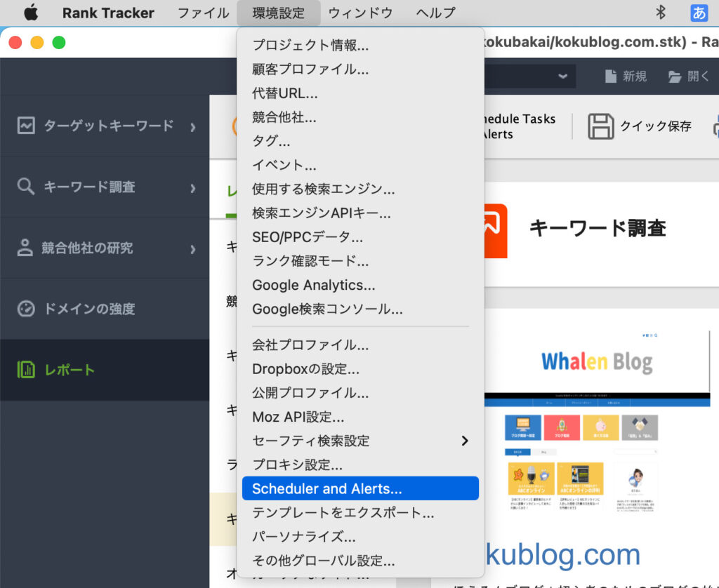The image size is (719, 588).
Task: Select 公開プロファイル... menu entry
Action: pos(360,393)
